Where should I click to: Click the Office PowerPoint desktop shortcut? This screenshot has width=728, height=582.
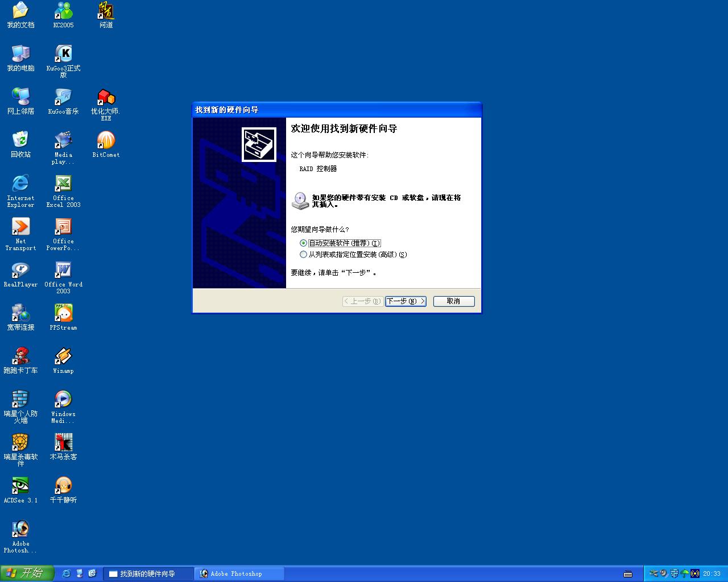63,234
